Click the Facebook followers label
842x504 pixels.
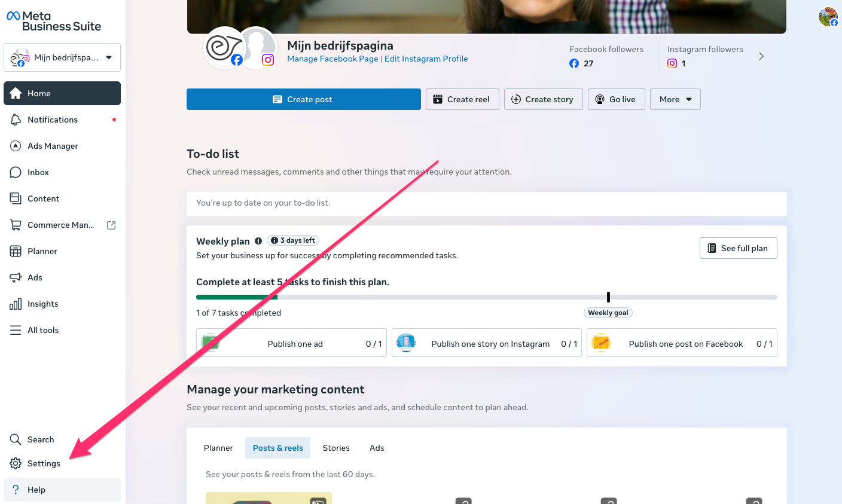pyautogui.click(x=606, y=49)
